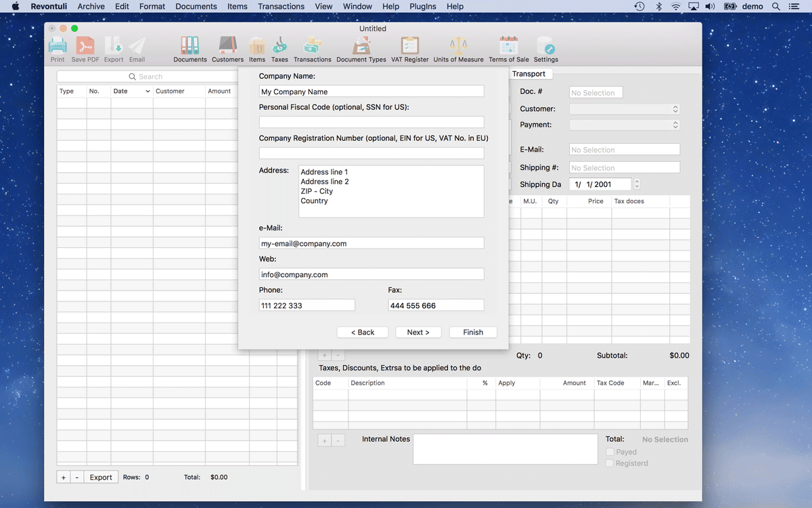Open the Documents toolbar icon
The image size is (812, 508).
click(190, 45)
